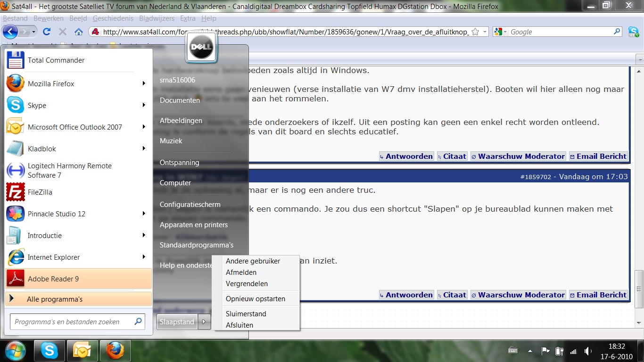
Task: Open Computer from the Start menu
Action: coord(175,183)
